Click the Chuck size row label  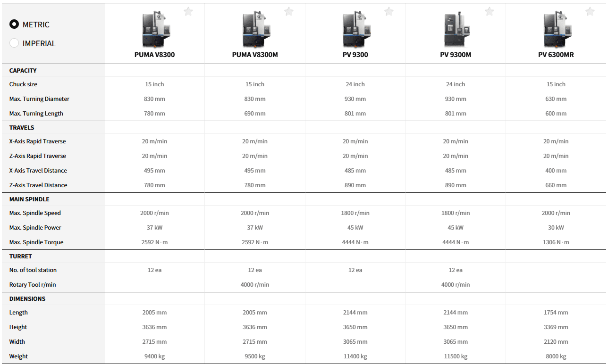pos(23,84)
